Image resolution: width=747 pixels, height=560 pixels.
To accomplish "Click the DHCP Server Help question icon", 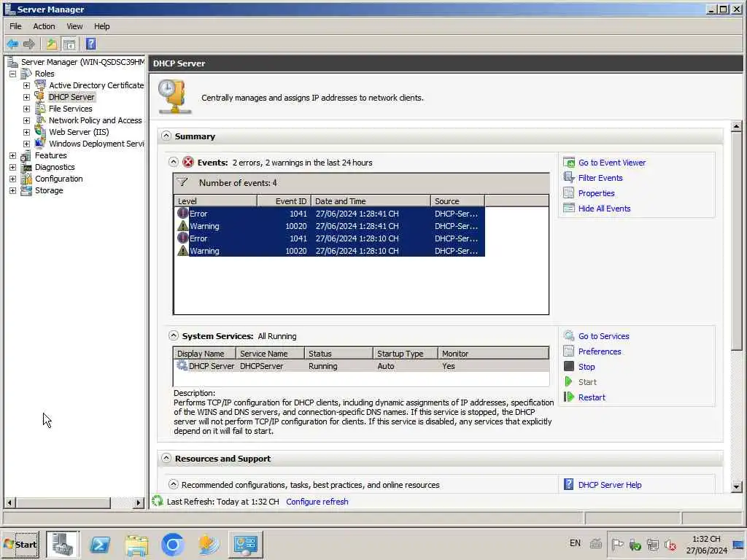I will pyautogui.click(x=569, y=484).
